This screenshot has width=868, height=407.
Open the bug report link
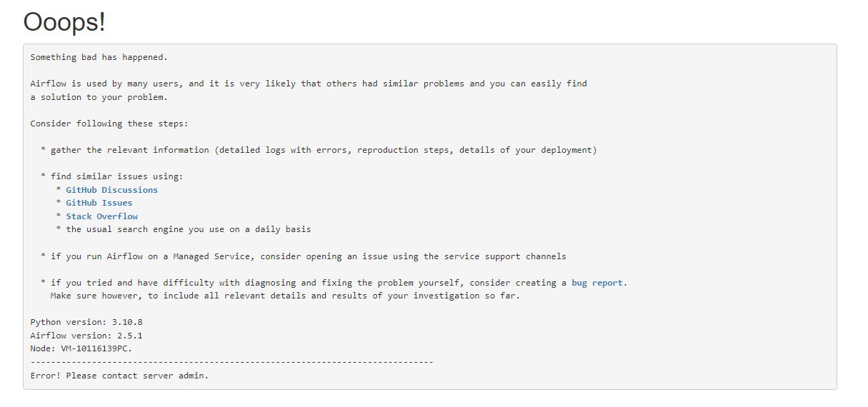coord(597,283)
